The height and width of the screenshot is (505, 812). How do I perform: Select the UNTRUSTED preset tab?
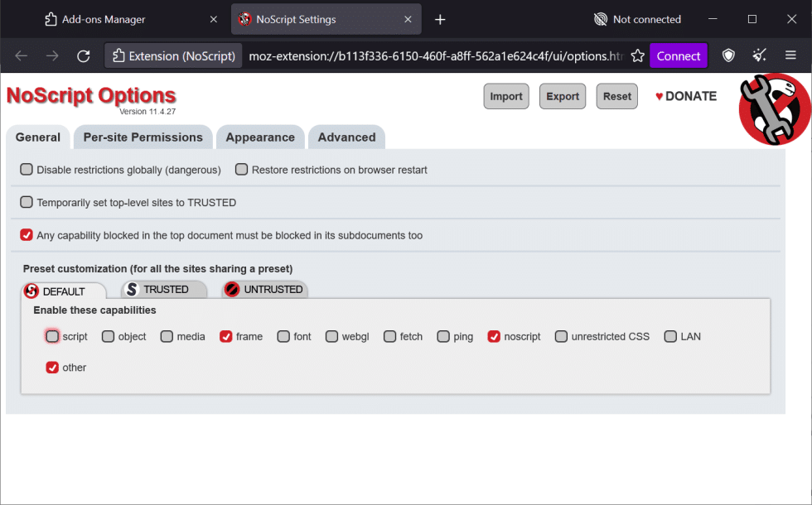coord(264,289)
